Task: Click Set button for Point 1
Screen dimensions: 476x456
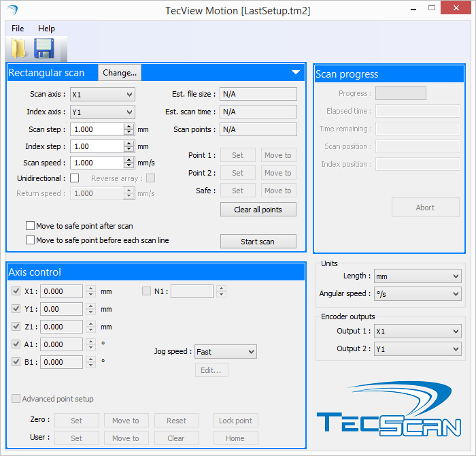Action: [238, 155]
